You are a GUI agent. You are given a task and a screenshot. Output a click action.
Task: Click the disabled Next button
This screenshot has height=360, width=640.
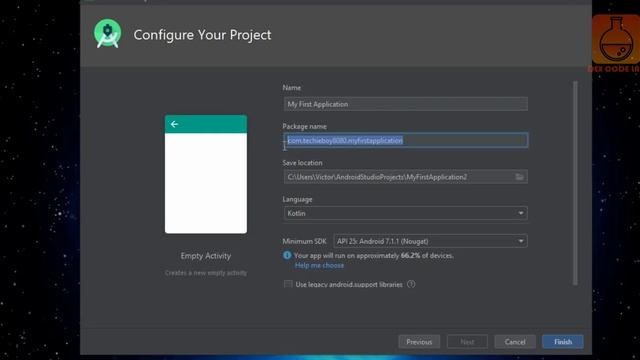467,342
